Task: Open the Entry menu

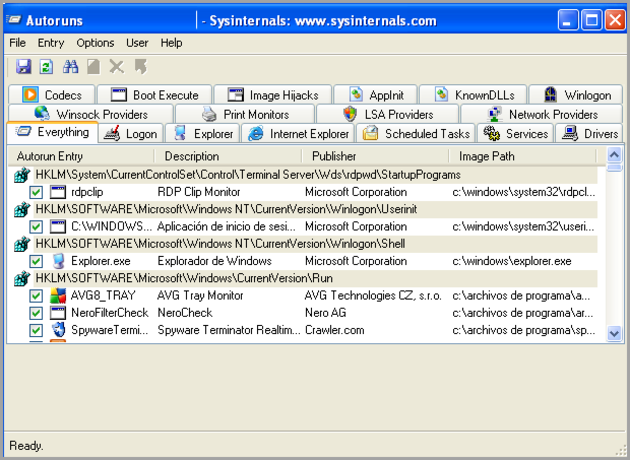Action: [x=51, y=43]
